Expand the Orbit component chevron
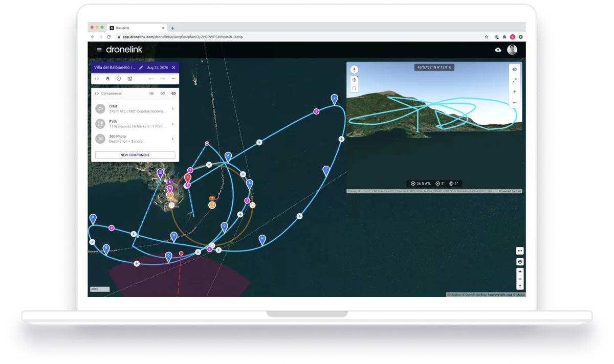 pyautogui.click(x=172, y=109)
